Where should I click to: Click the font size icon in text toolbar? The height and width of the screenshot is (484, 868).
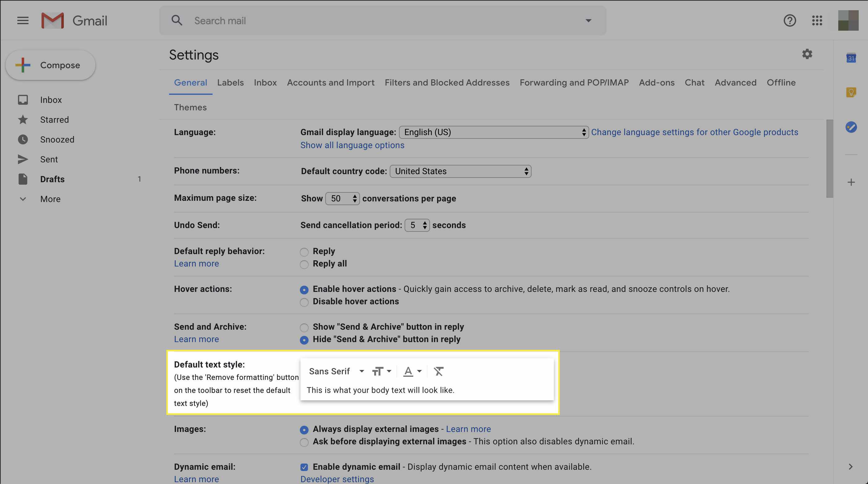click(x=380, y=371)
